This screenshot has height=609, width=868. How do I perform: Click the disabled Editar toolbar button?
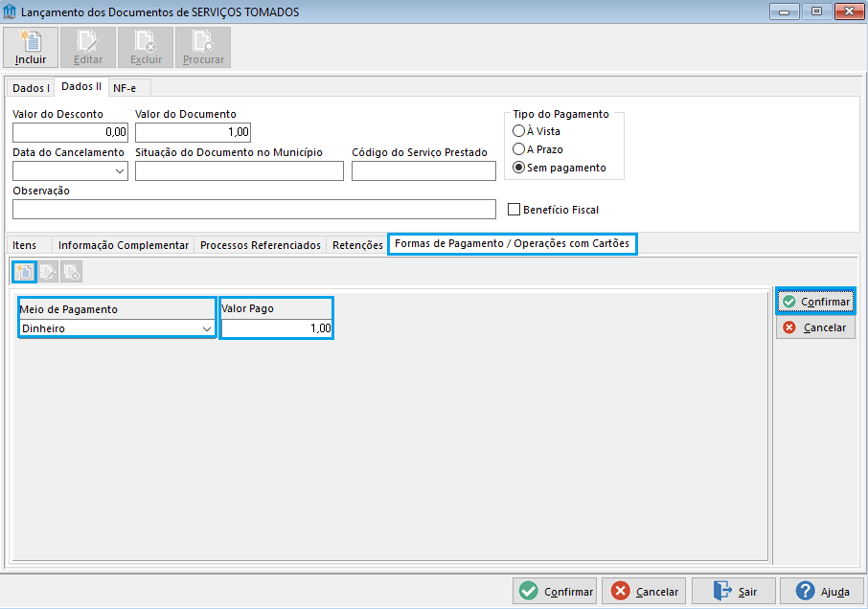tap(88, 48)
